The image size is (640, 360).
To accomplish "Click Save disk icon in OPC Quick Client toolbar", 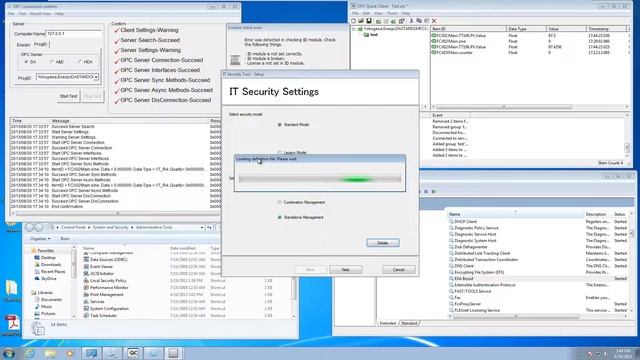I will (x=369, y=21).
